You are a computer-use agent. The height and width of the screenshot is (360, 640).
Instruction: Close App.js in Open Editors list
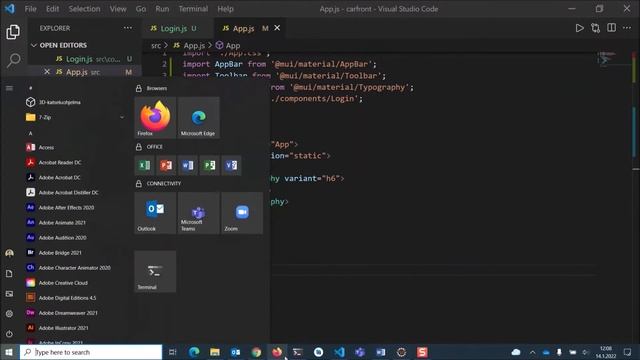[47, 72]
